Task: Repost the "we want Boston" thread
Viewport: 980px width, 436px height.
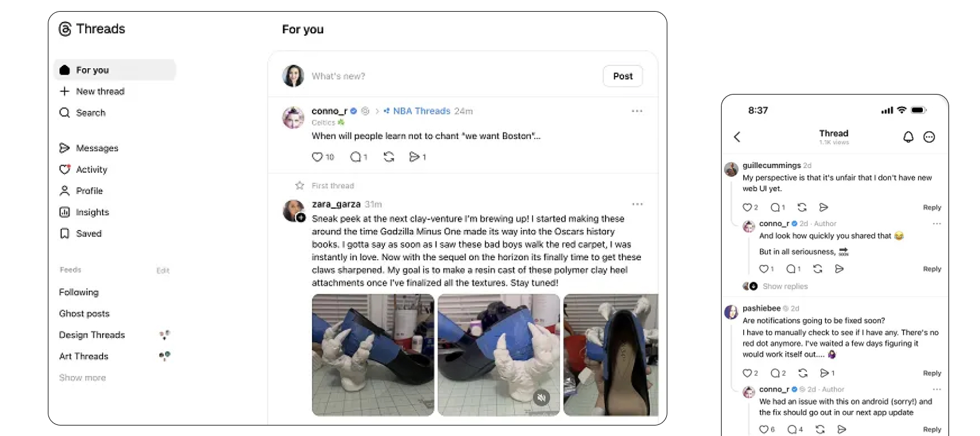Action: click(x=388, y=157)
